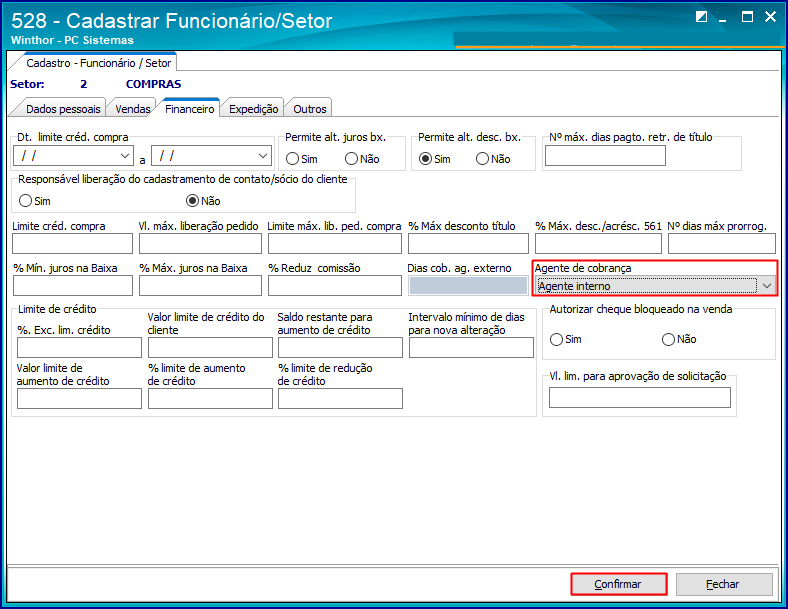Image resolution: width=788 pixels, height=609 pixels.
Task: Click the Dias cob. ag. externo field
Action: point(468,285)
